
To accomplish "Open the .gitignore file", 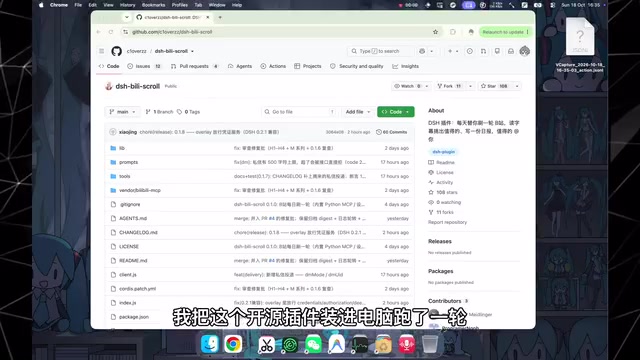I will tap(129, 204).
